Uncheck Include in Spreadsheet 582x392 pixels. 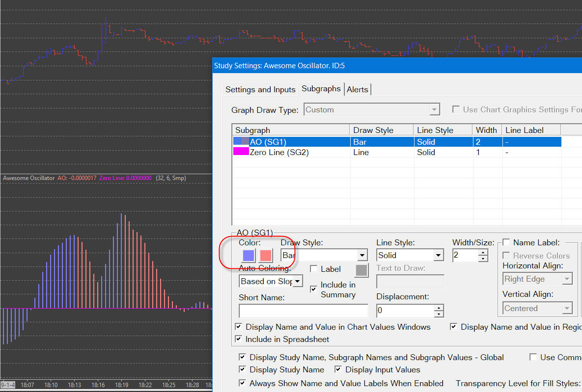(239, 339)
